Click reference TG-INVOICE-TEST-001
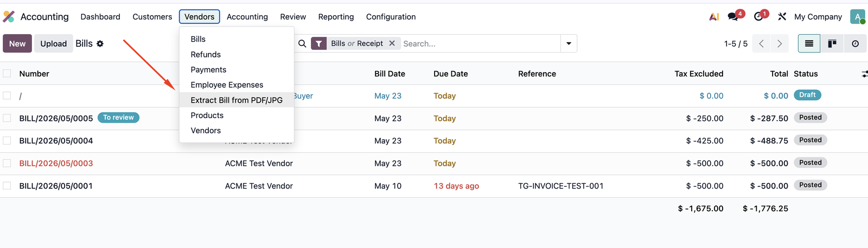 click(x=560, y=186)
